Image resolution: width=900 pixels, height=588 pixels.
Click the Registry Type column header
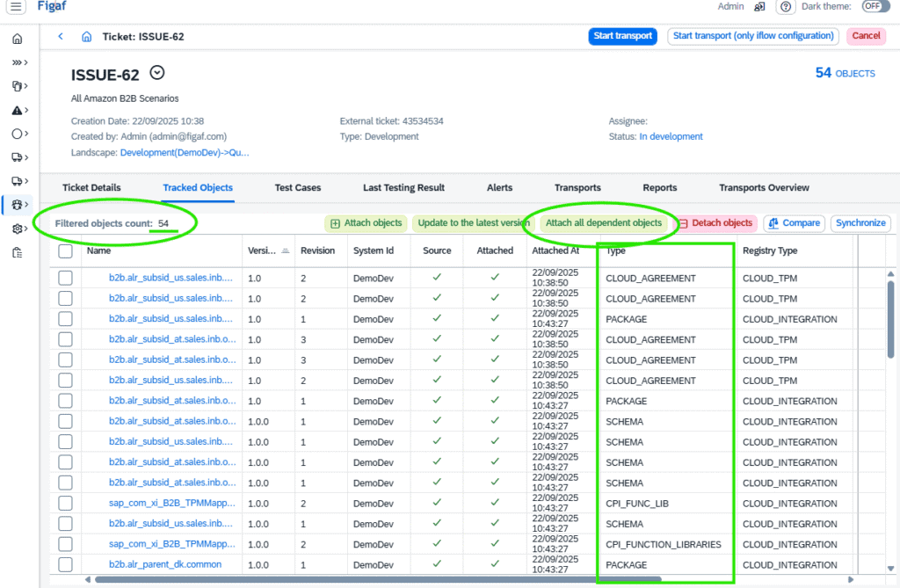coord(770,251)
